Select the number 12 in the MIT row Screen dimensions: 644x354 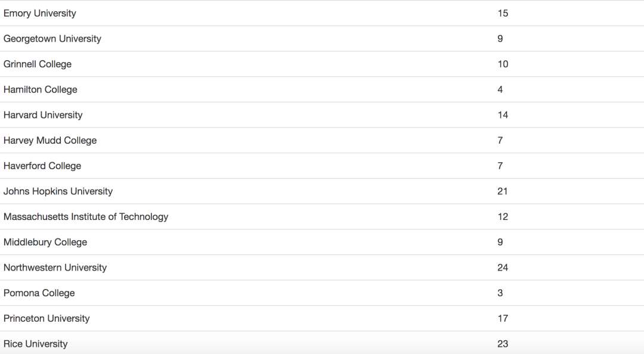click(503, 217)
